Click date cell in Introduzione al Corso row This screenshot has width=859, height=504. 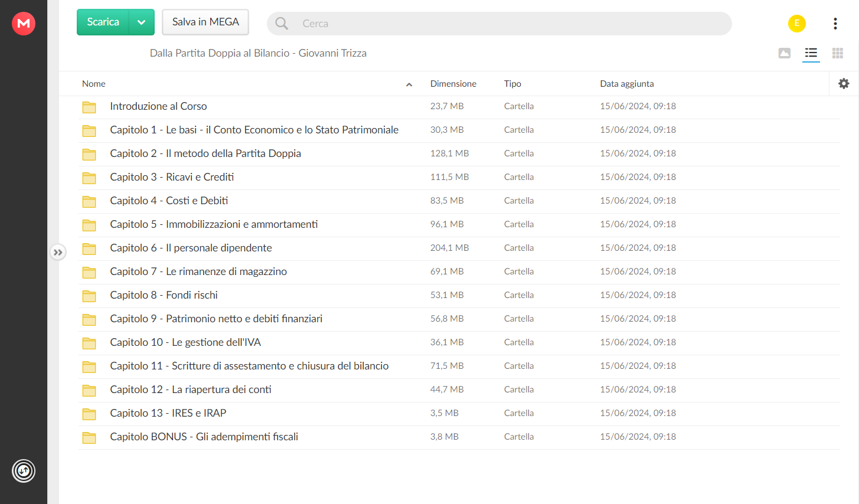(x=638, y=106)
